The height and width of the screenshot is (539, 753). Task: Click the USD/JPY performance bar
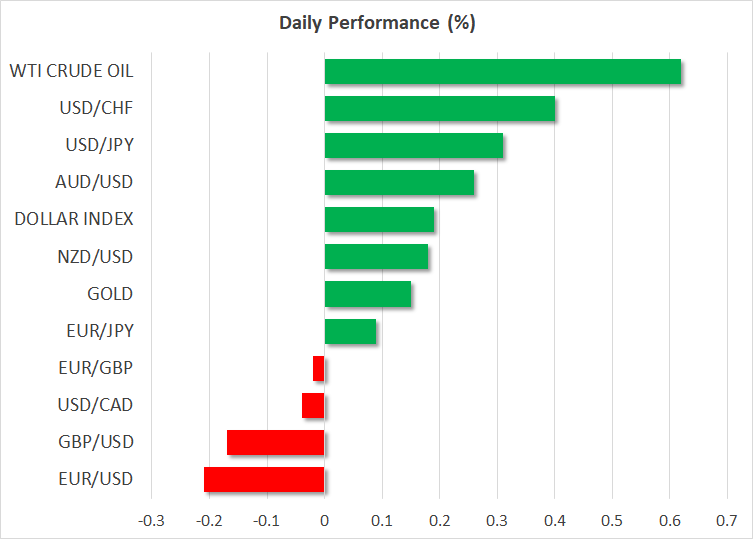413,146
